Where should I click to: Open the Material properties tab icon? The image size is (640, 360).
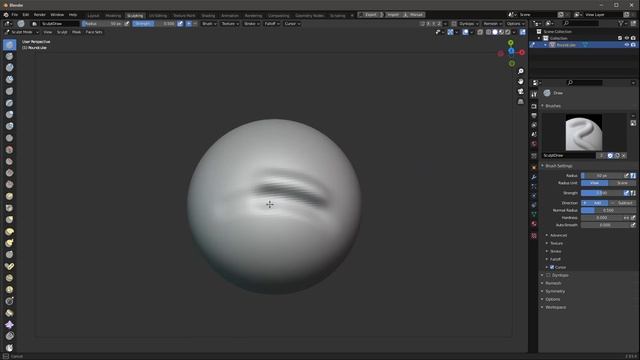534,224
